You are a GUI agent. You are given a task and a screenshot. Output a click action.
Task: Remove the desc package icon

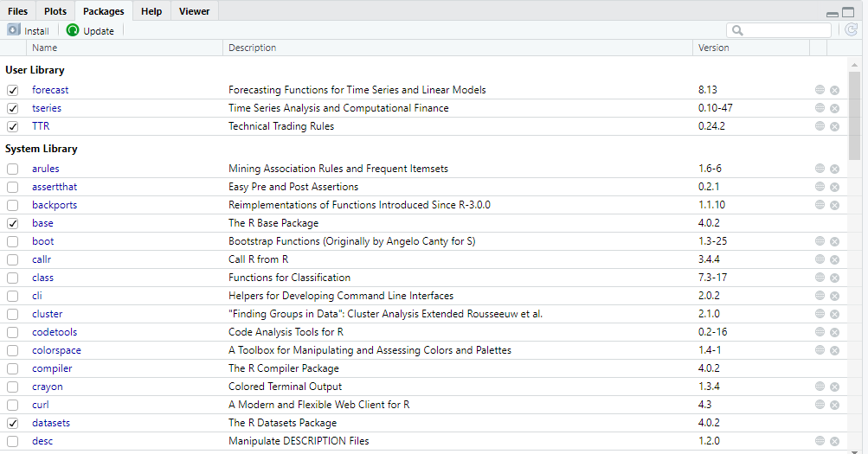[835, 441]
